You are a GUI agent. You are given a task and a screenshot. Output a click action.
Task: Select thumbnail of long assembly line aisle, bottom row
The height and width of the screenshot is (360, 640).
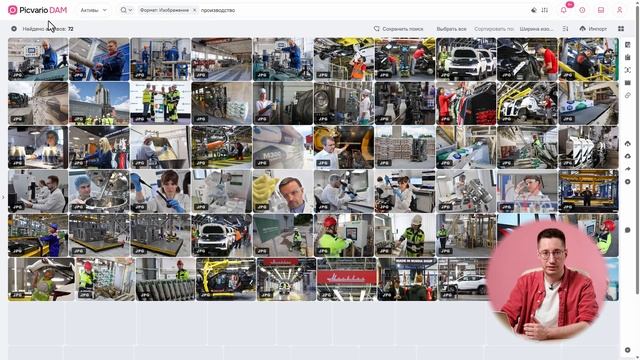click(x=286, y=280)
